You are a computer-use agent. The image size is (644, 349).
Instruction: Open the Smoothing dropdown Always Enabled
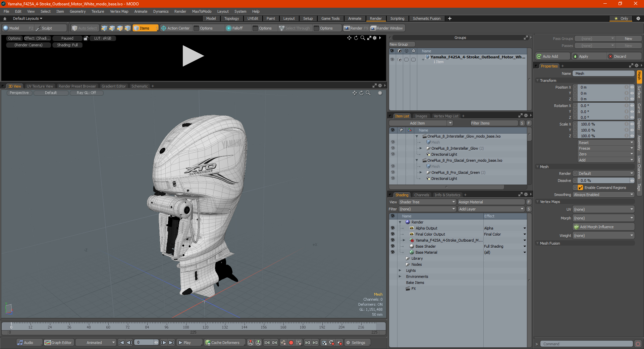(603, 195)
